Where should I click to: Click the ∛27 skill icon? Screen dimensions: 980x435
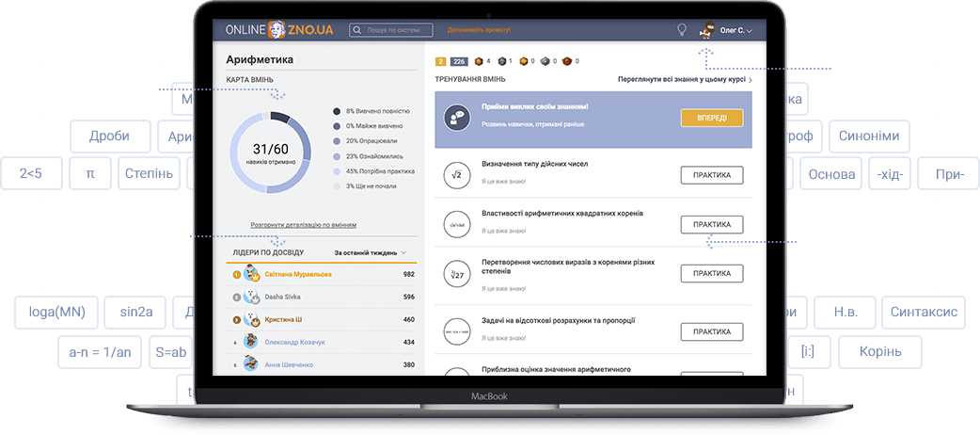(x=455, y=274)
